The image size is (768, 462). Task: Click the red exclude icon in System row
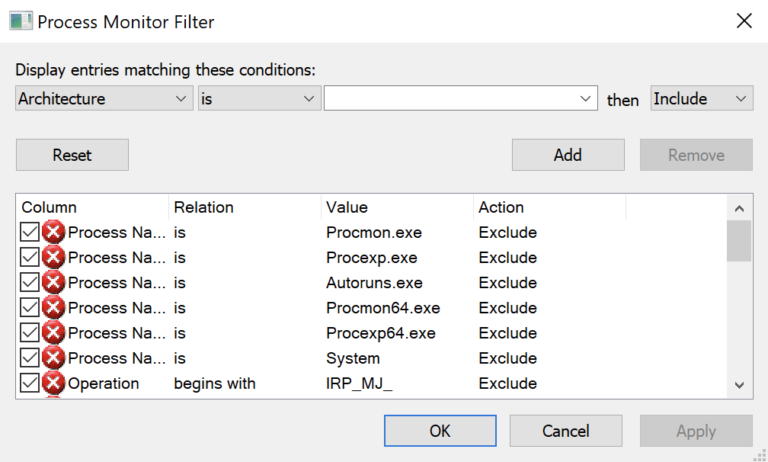point(54,358)
